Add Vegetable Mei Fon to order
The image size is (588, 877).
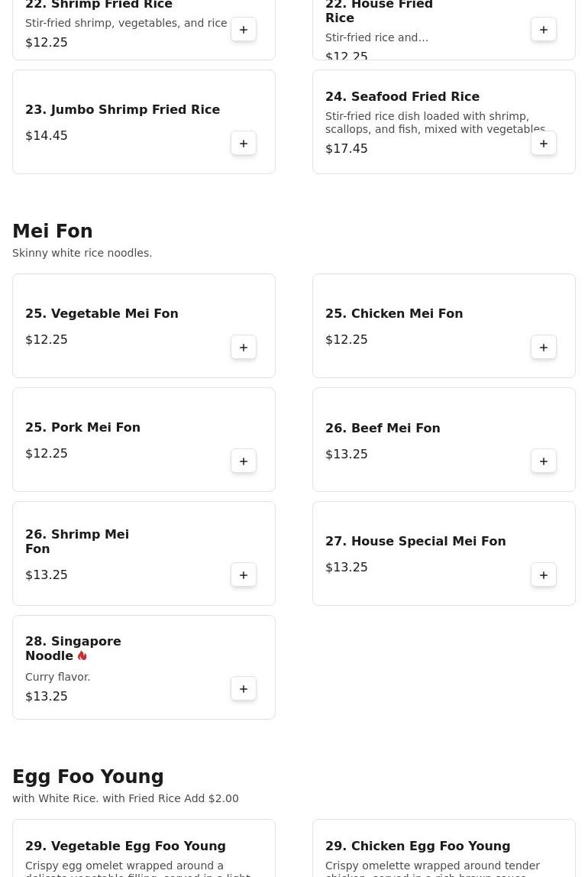click(x=244, y=348)
